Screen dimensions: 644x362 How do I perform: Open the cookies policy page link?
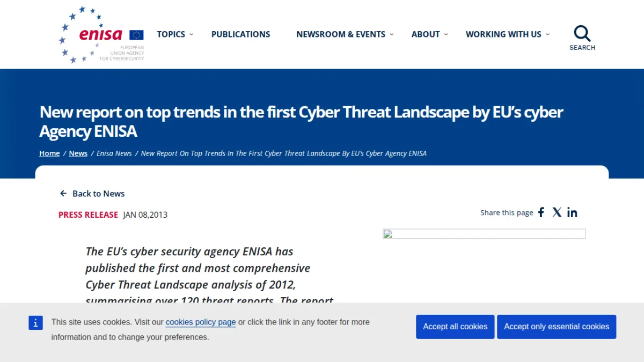(201, 322)
